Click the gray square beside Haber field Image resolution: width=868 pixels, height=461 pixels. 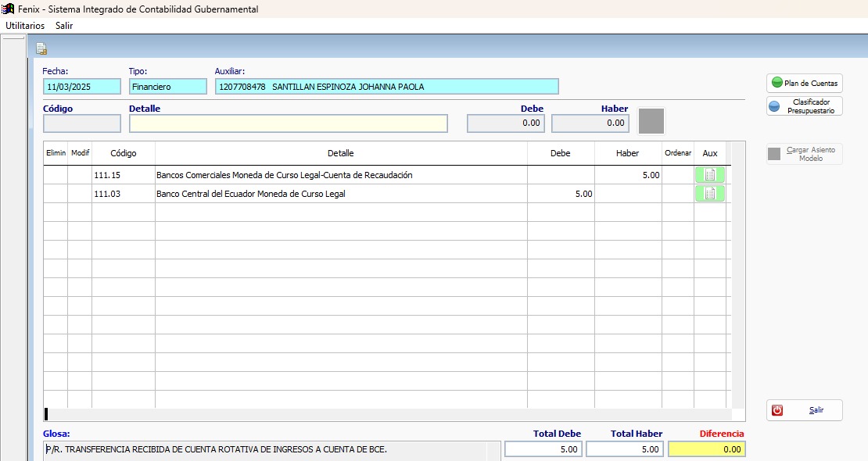click(x=651, y=121)
